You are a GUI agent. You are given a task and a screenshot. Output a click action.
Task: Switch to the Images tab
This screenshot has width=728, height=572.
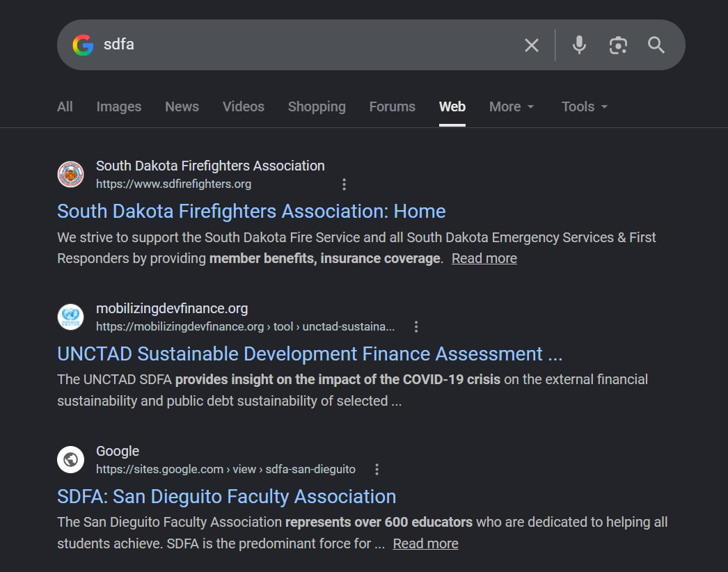tap(119, 106)
